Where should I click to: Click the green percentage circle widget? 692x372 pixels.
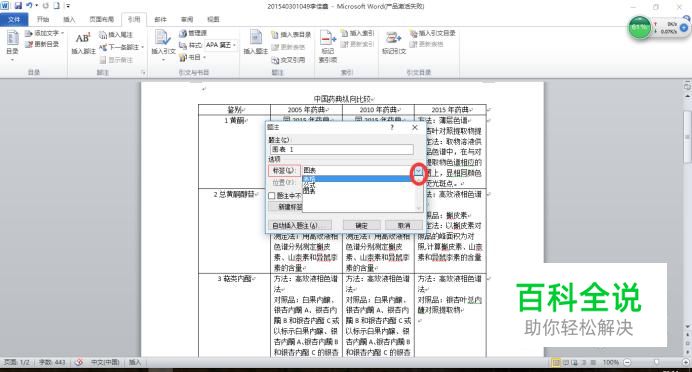click(639, 27)
